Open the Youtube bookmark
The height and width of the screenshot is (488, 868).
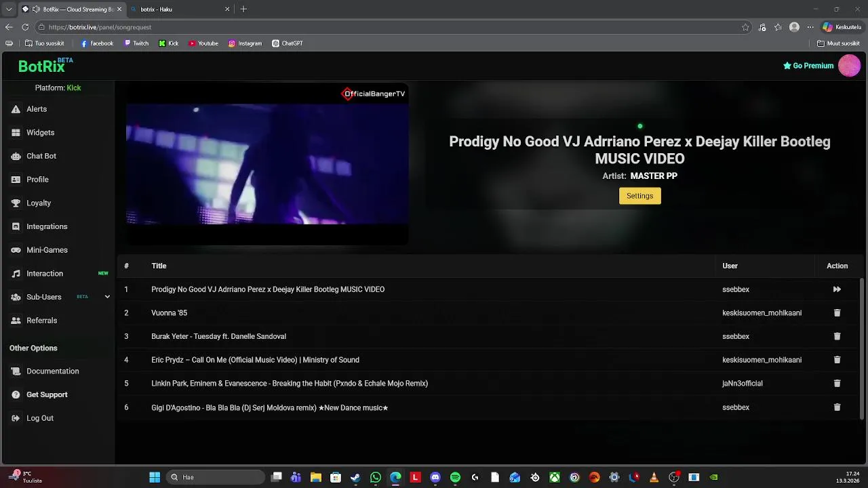tap(203, 43)
